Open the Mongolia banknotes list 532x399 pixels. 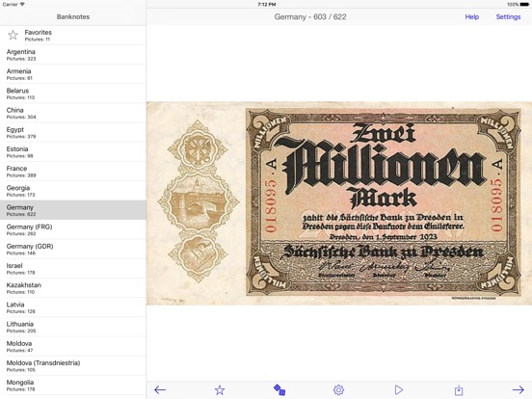click(x=73, y=386)
